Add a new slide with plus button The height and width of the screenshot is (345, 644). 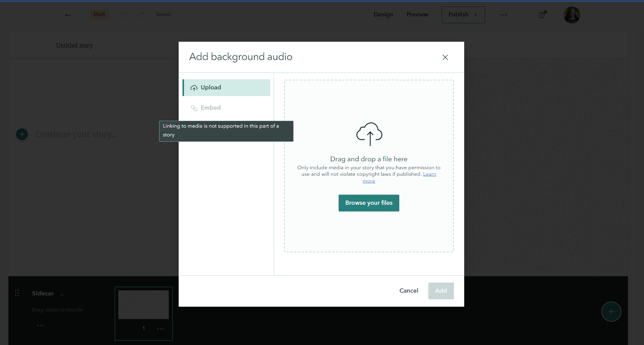coord(611,312)
